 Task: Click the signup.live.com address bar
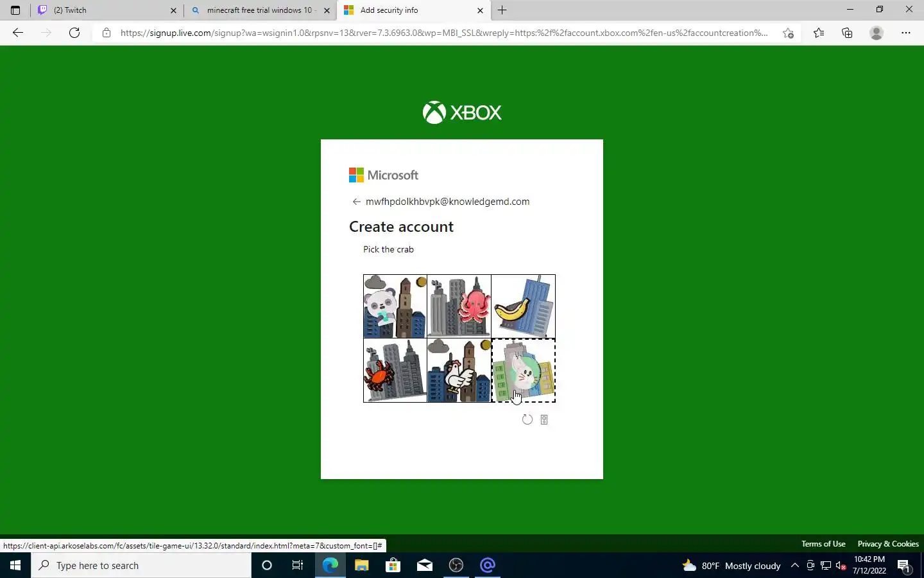click(444, 33)
